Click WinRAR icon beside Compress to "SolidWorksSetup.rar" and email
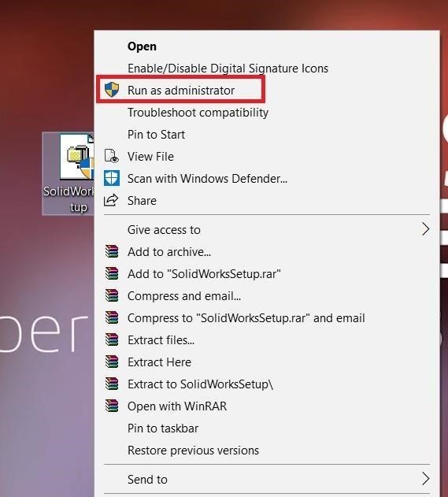Screen dimensions: 448x497 [x=112, y=318]
